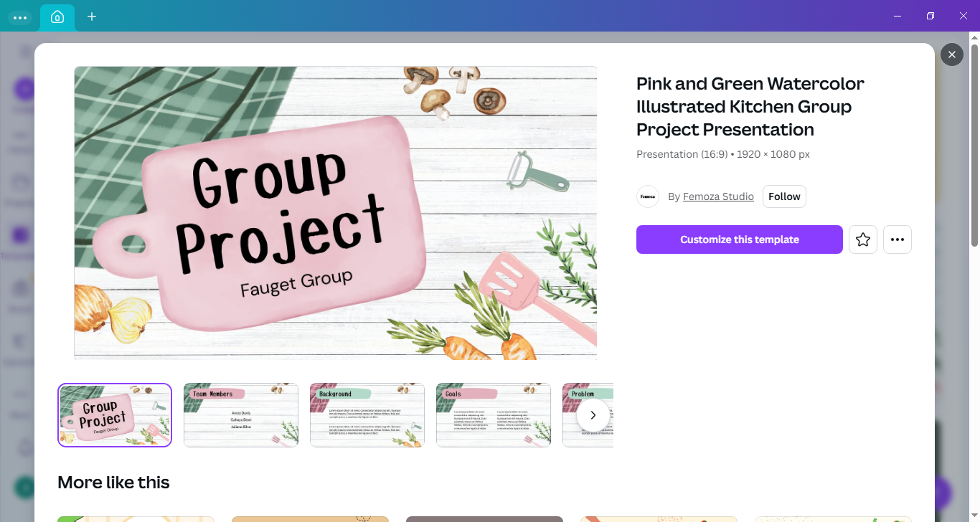Click Customize this template

(x=740, y=239)
